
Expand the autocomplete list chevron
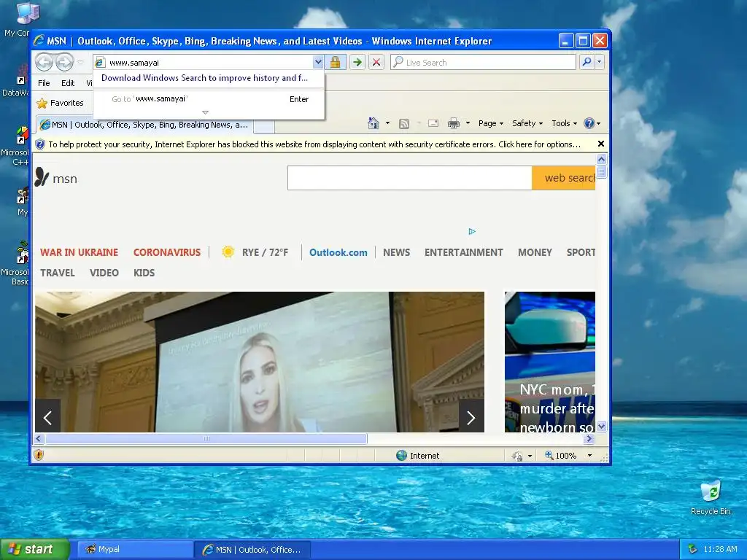[x=205, y=113]
